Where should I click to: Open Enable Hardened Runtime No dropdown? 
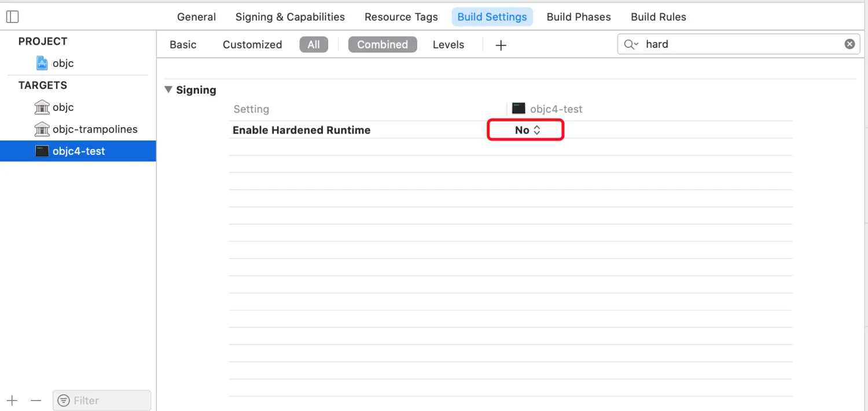(x=527, y=130)
